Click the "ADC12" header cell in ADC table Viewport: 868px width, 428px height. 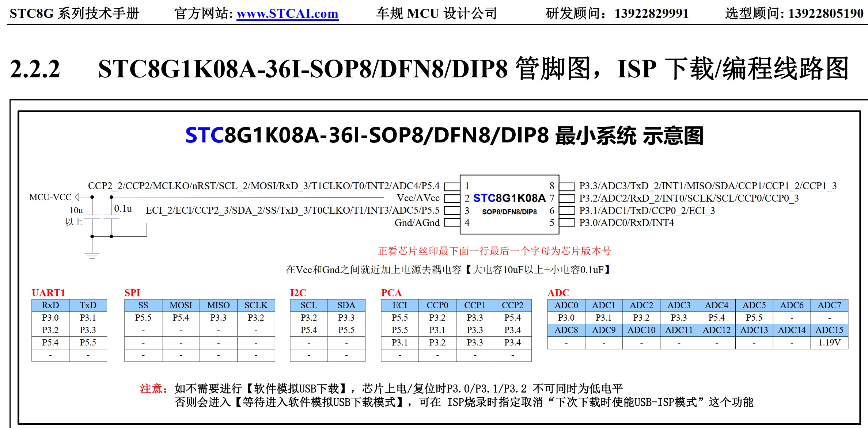tap(717, 330)
